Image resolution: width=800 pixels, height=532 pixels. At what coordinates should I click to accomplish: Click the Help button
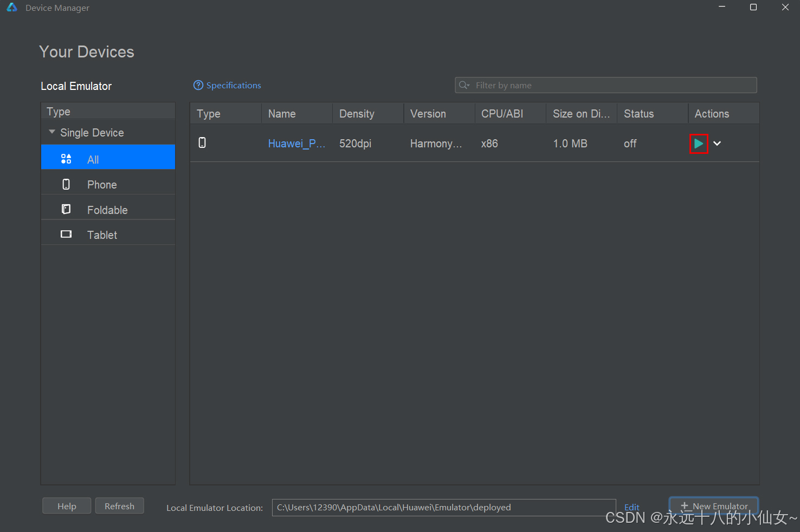click(x=67, y=506)
